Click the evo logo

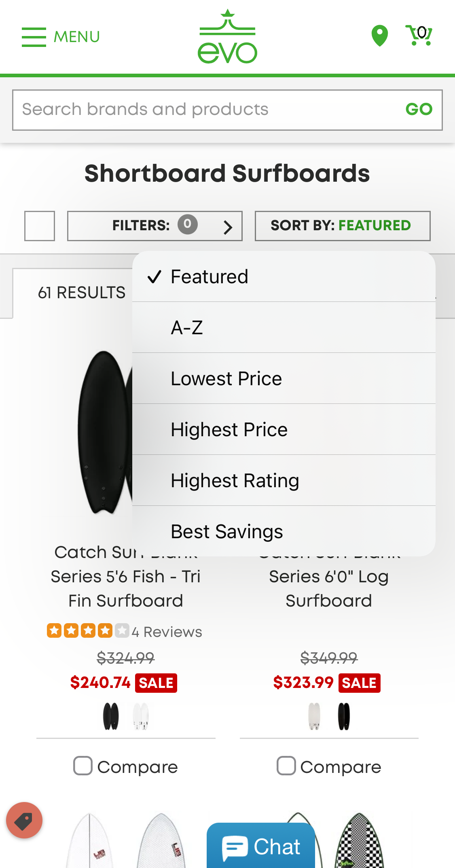[x=227, y=37]
